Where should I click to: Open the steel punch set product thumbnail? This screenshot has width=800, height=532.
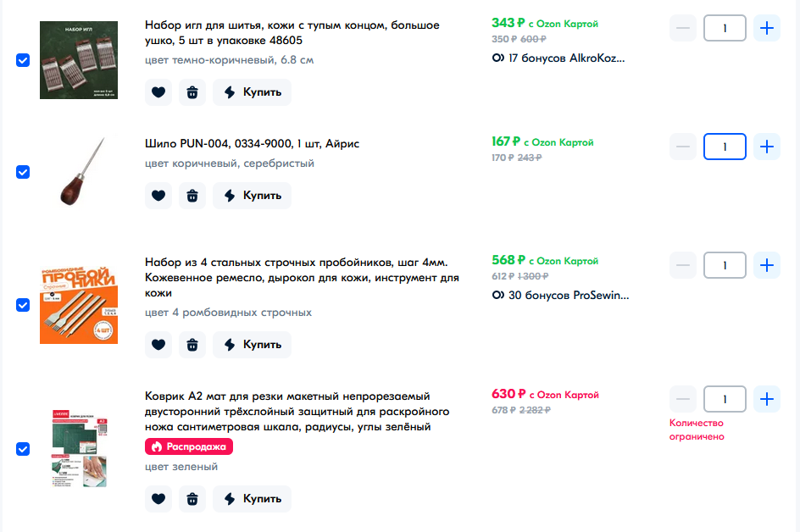point(79,305)
